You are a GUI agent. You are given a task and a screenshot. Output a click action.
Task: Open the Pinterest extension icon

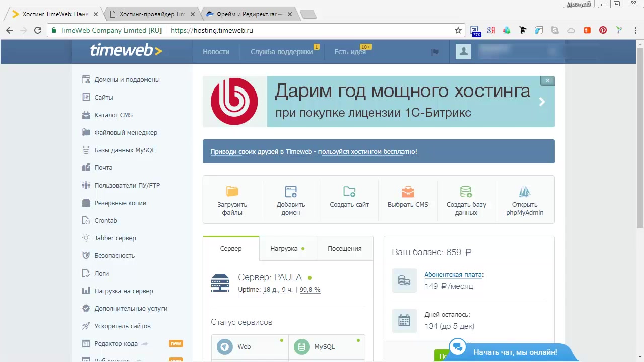coord(603,30)
